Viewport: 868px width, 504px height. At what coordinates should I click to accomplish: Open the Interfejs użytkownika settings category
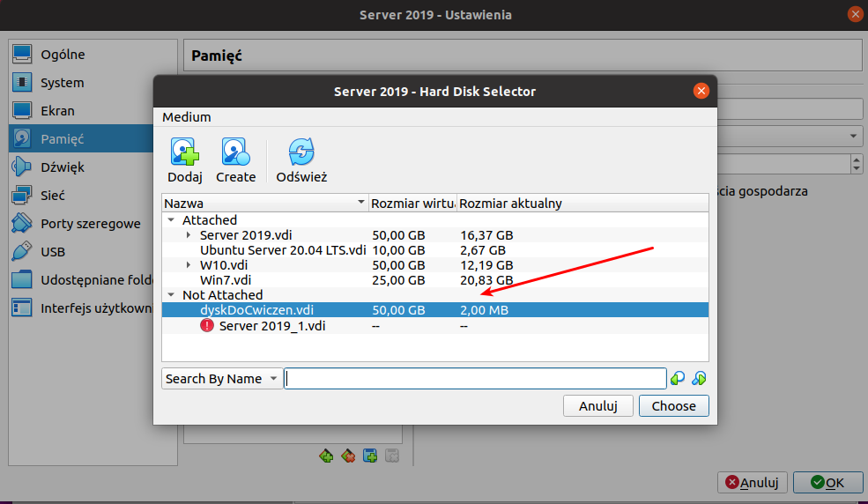point(81,308)
